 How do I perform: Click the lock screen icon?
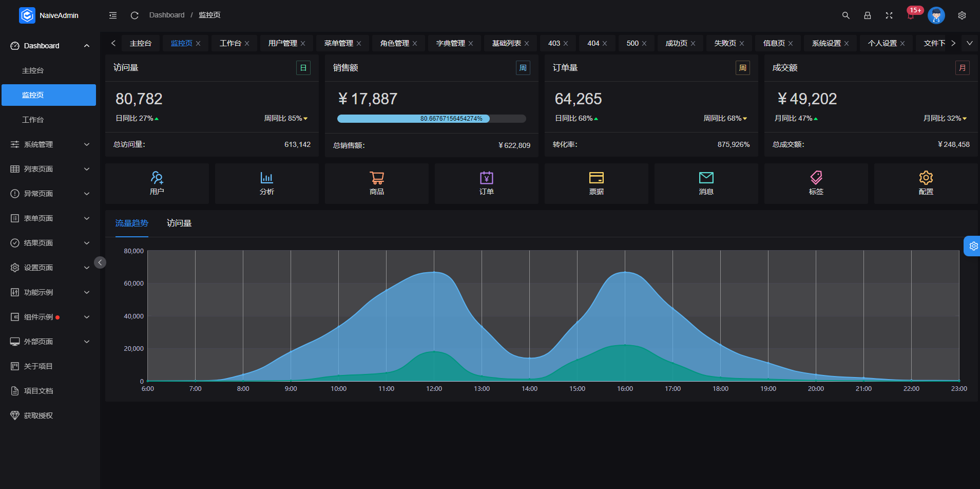[867, 15]
